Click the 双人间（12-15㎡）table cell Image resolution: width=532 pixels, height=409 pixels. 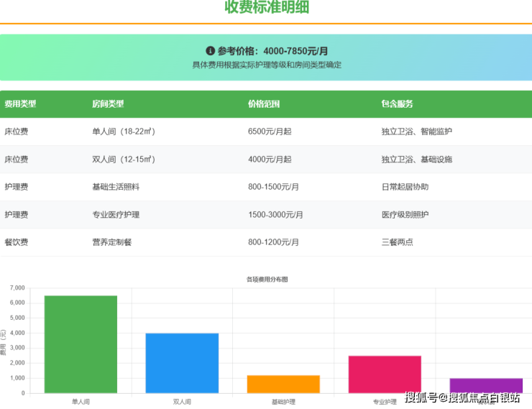124,160
